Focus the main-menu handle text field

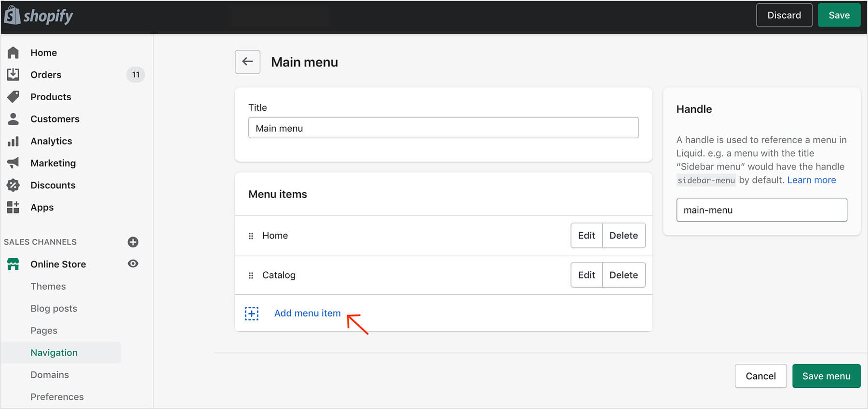click(x=761, y=210)
